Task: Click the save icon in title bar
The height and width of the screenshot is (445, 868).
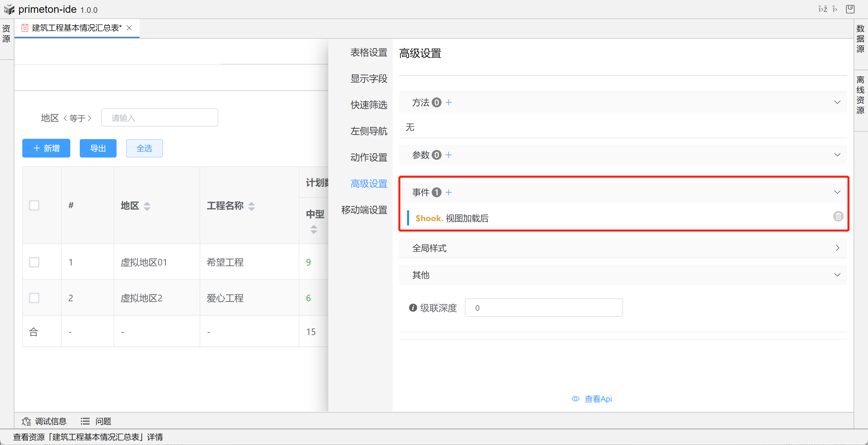Action: point(850,9)
